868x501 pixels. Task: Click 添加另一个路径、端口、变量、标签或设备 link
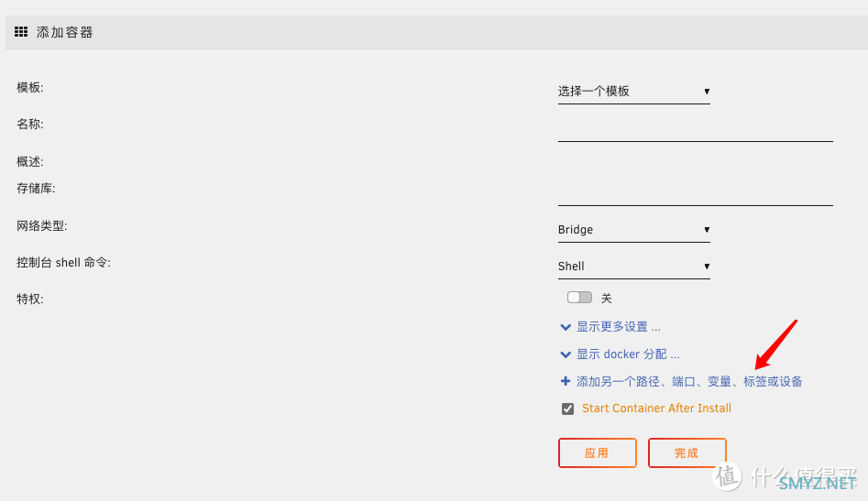pyautogui.click(x=681, y=382)
